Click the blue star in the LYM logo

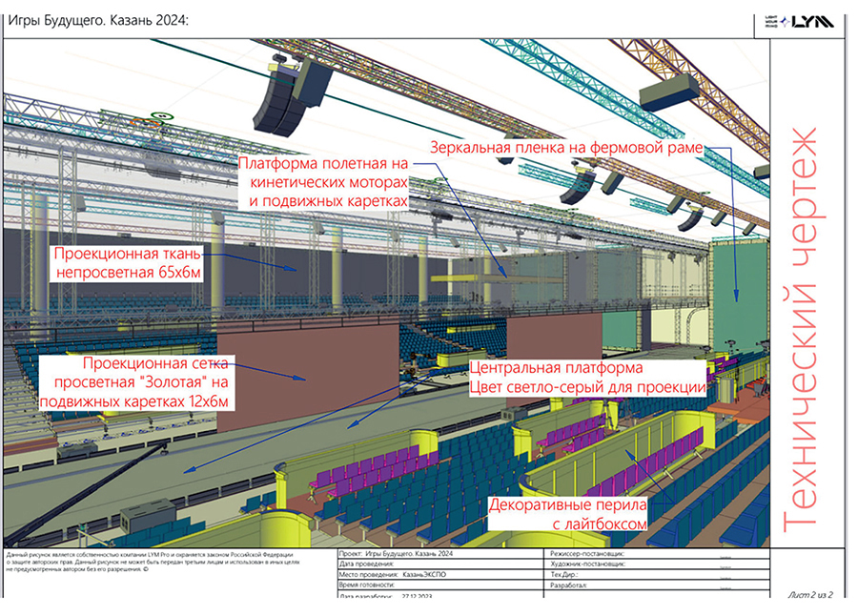[x=784, y=22]
